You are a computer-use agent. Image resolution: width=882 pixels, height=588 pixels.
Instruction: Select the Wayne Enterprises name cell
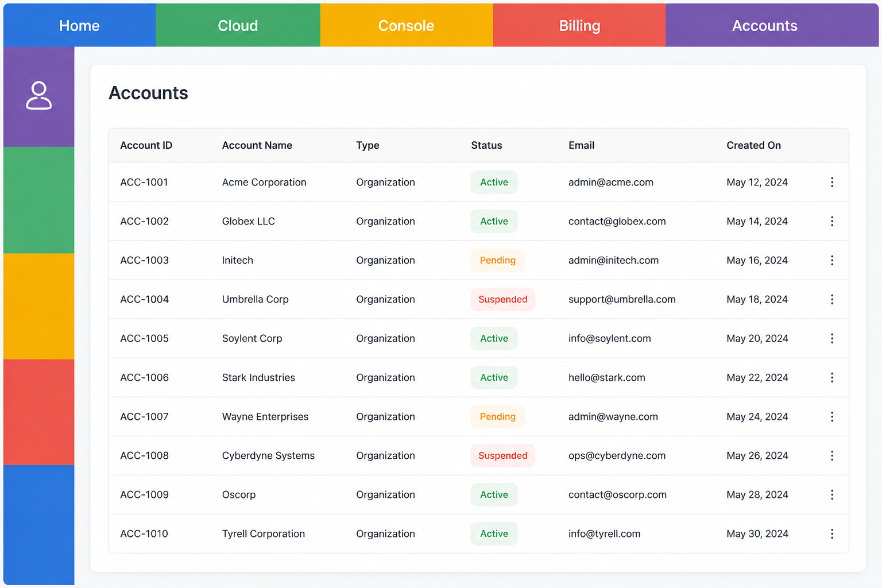coord(265,416)
